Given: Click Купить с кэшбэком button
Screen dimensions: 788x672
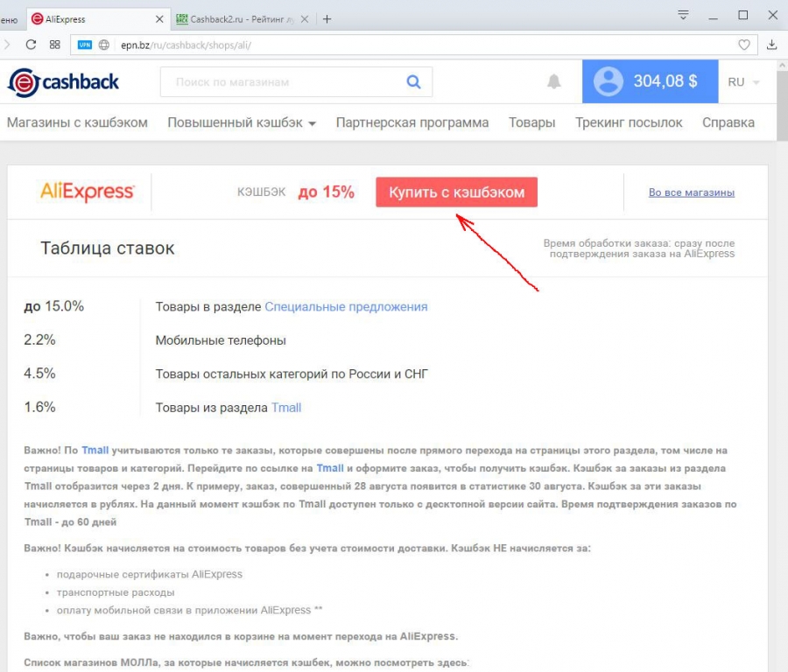Looking at the screenshot, I should click(456, 192).
